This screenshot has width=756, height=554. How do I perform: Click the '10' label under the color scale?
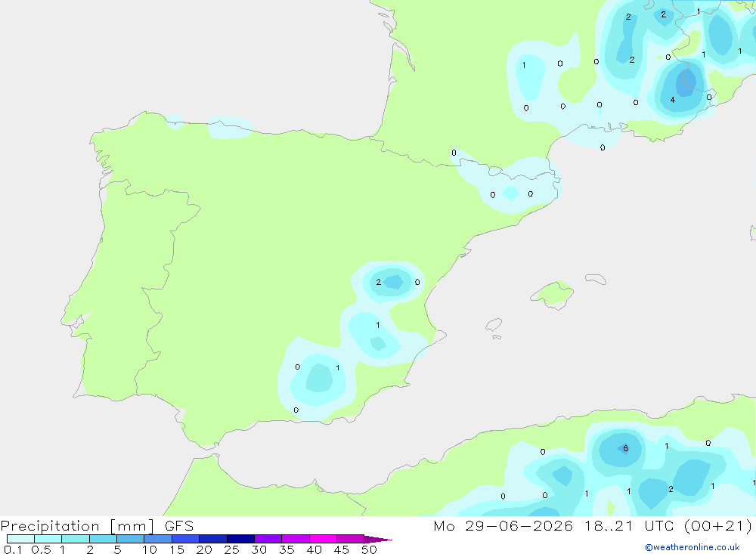tap(150, 549)
